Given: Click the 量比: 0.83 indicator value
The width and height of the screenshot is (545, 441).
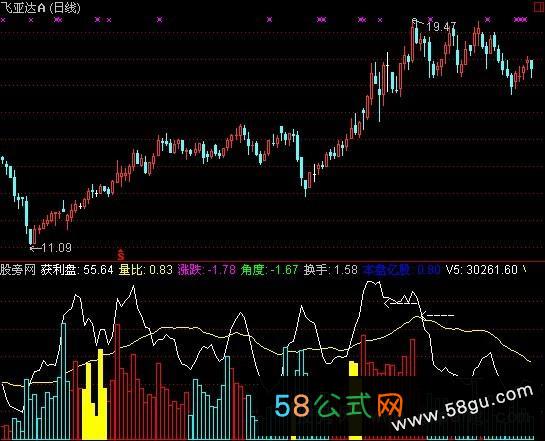Looking at the screenshot, I should tap(146, 270).
